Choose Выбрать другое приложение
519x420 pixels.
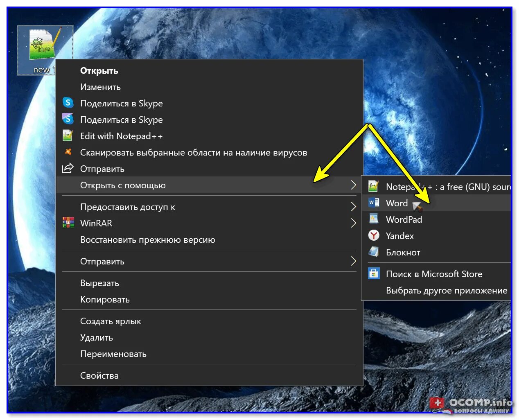(x=436, y=290)
